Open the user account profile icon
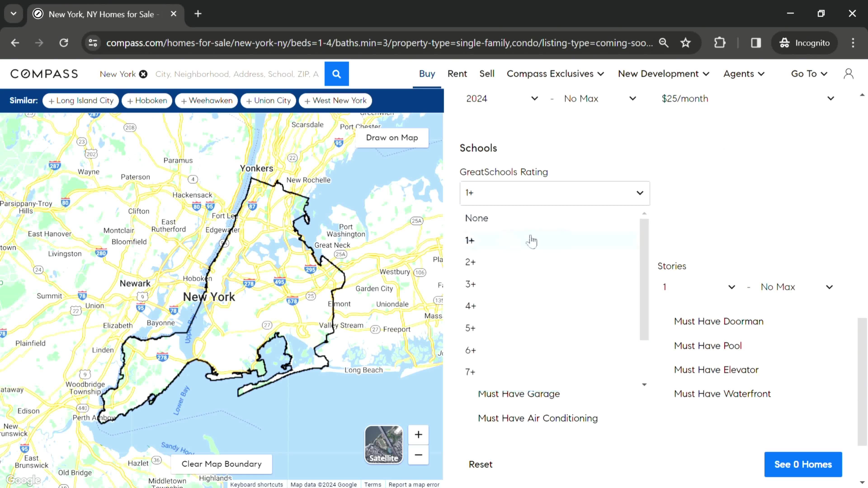The height and width of the screenshot is (488, 868). 849,74
